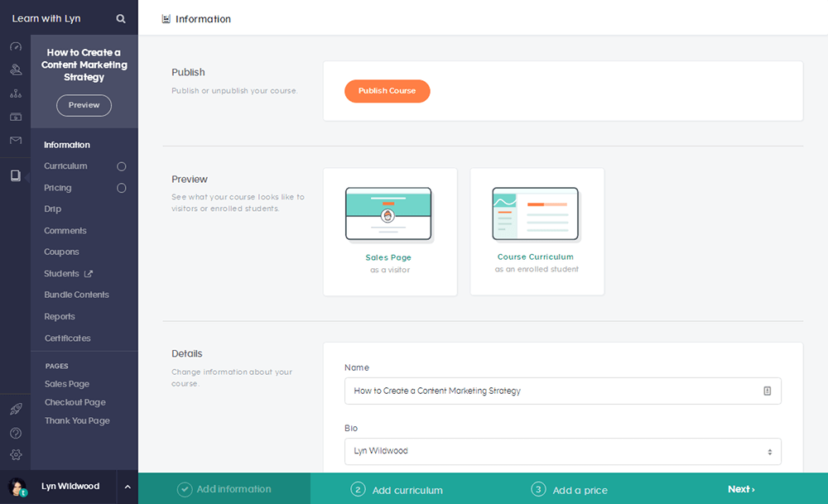Screen dimensions: 828x504
Task: Open the dashboard gauge icon in the sidebar
Action: click(x=16, y=46)
